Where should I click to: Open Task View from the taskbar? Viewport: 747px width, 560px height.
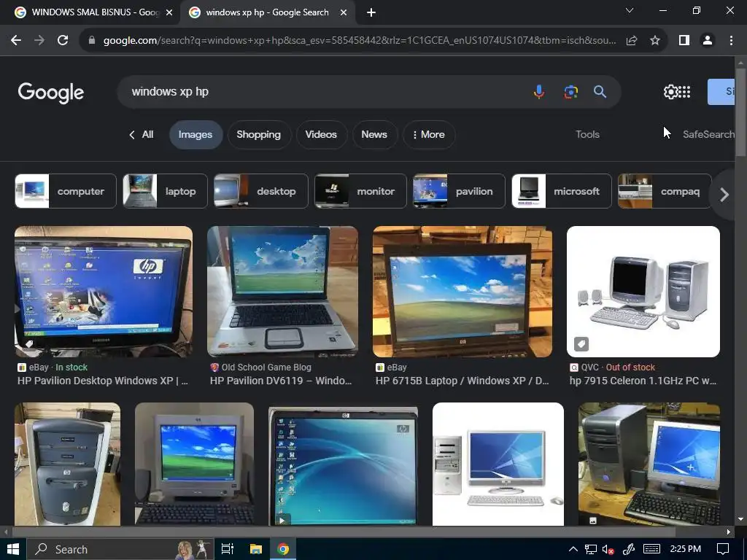coord(228,549)
